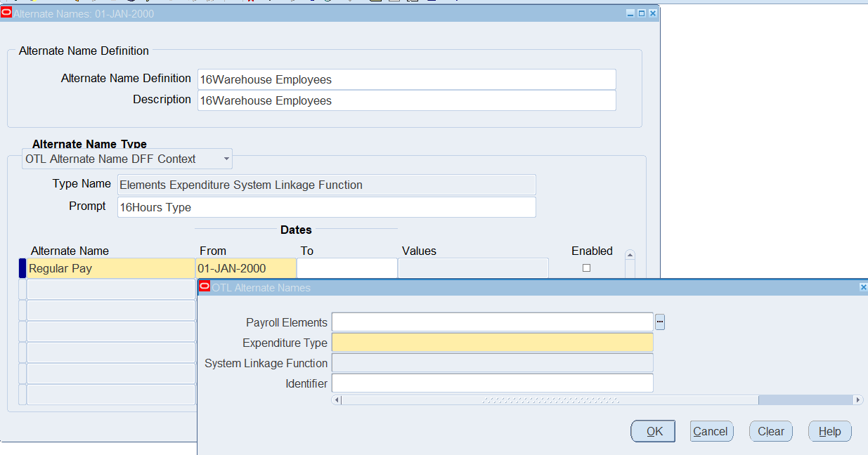Viewport: 868px width, 455px height.
Task: Click into the Identifier field
Action: coord(492,383)
